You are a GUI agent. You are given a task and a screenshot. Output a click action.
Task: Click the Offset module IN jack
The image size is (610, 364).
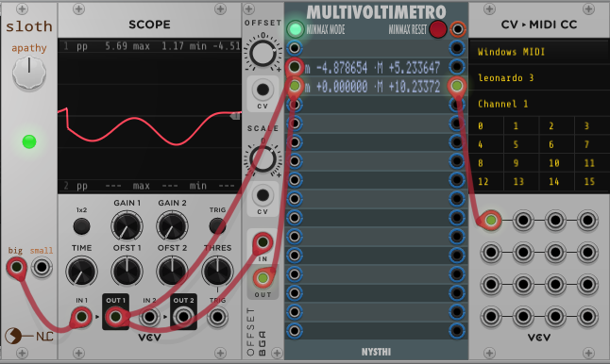coord(263,242)
